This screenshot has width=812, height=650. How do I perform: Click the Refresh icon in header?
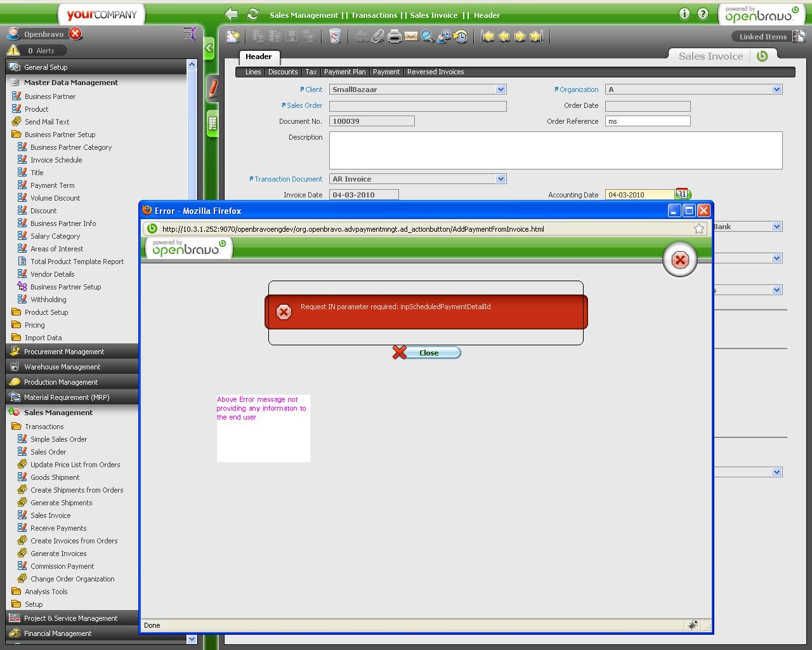(x=252, y=15)
